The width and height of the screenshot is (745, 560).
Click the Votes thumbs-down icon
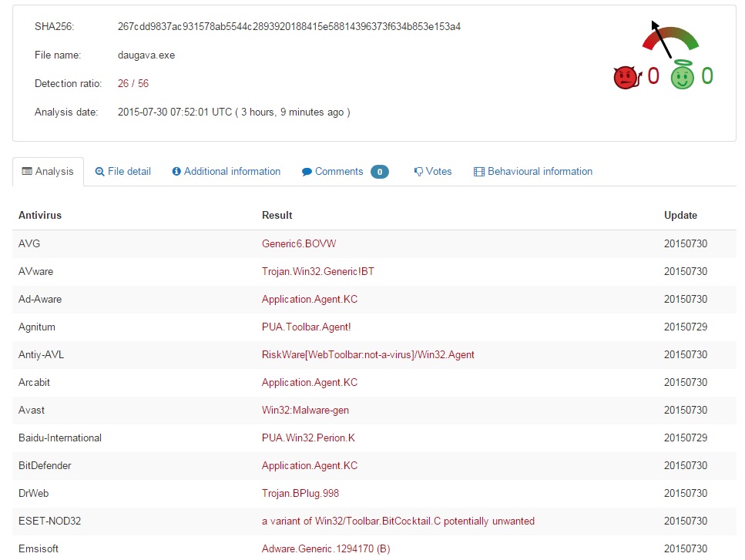pos(418,172)
